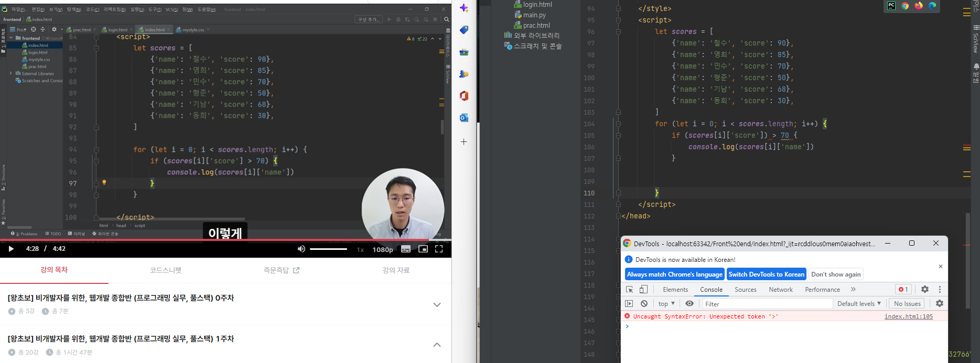Click Don't show again button
The image size is (980, 363).
coord(836,274)
